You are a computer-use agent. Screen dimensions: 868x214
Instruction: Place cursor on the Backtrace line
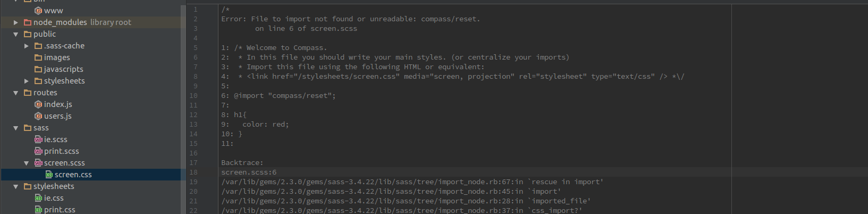pyautogui.click(x=242, y=163)
